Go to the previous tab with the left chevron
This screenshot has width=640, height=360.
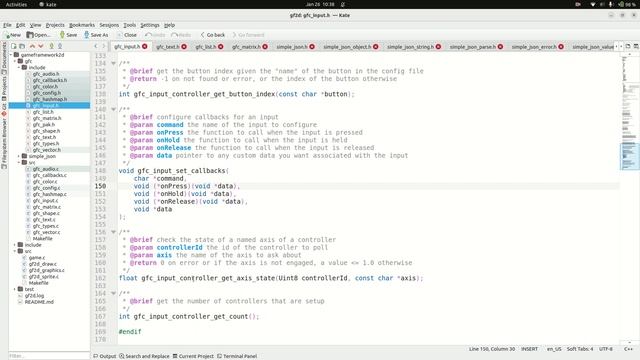coord(96,47)
